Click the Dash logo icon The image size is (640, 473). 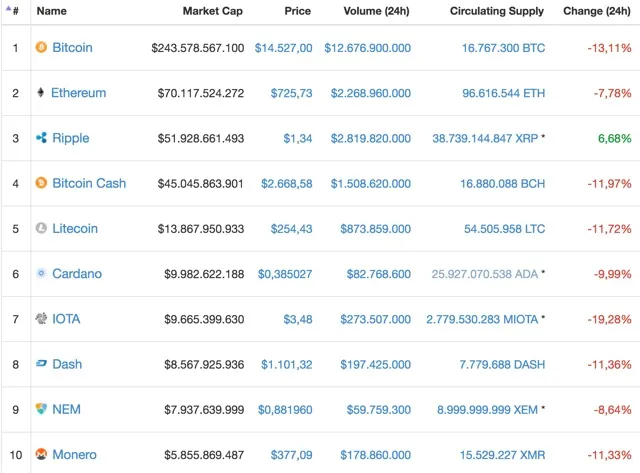[41, 364]
